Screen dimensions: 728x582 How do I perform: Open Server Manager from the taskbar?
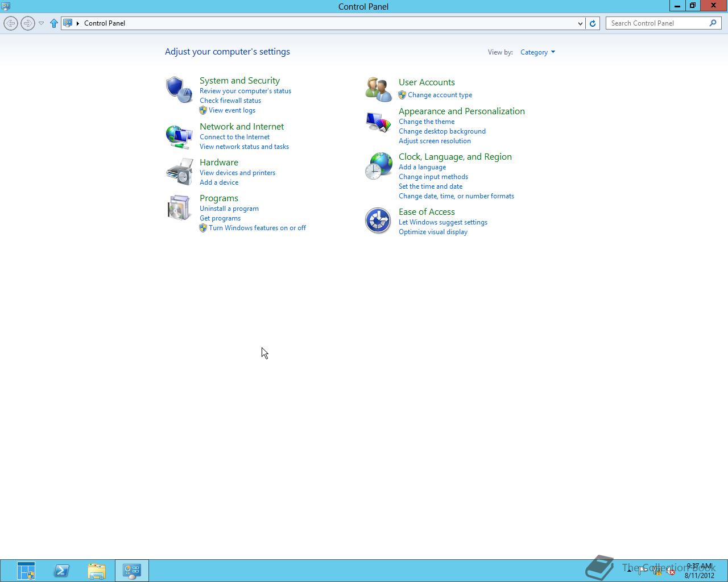click(x=26, y=571)
